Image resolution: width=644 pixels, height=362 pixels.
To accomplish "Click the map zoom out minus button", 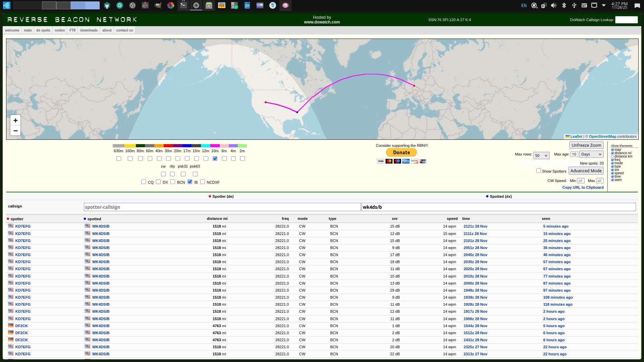I will (x=15, y=131).
